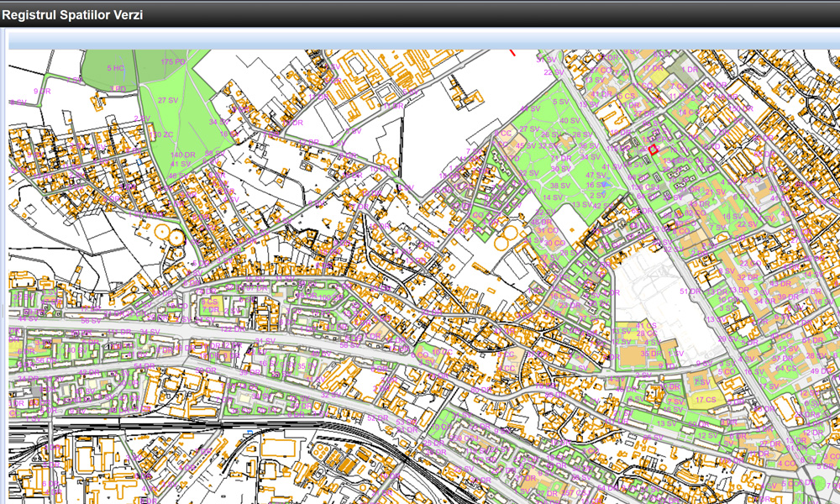This screenshot has width=840, height=504.
Task: Click the red square marker on the map
Action: (652, 149)
